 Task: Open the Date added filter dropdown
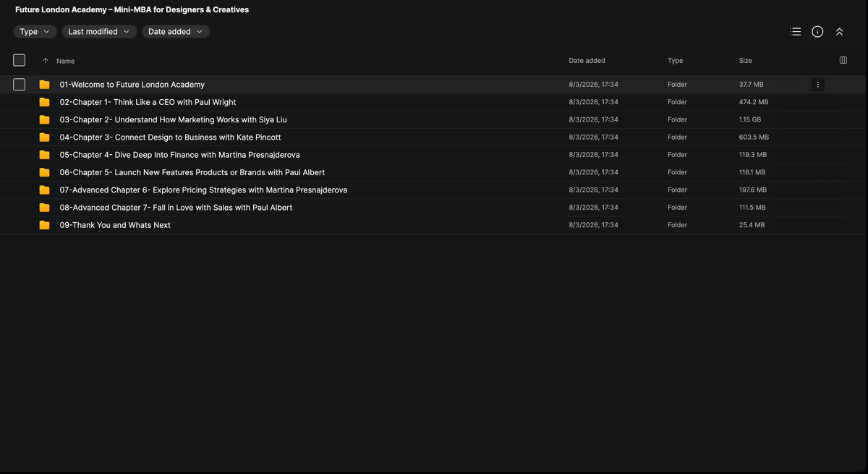(176, 32)
